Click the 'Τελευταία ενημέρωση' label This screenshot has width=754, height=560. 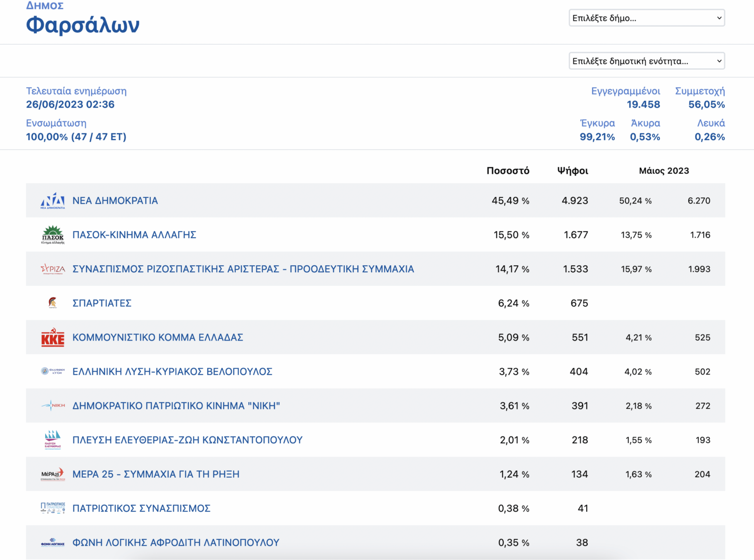tap(76, 91)
